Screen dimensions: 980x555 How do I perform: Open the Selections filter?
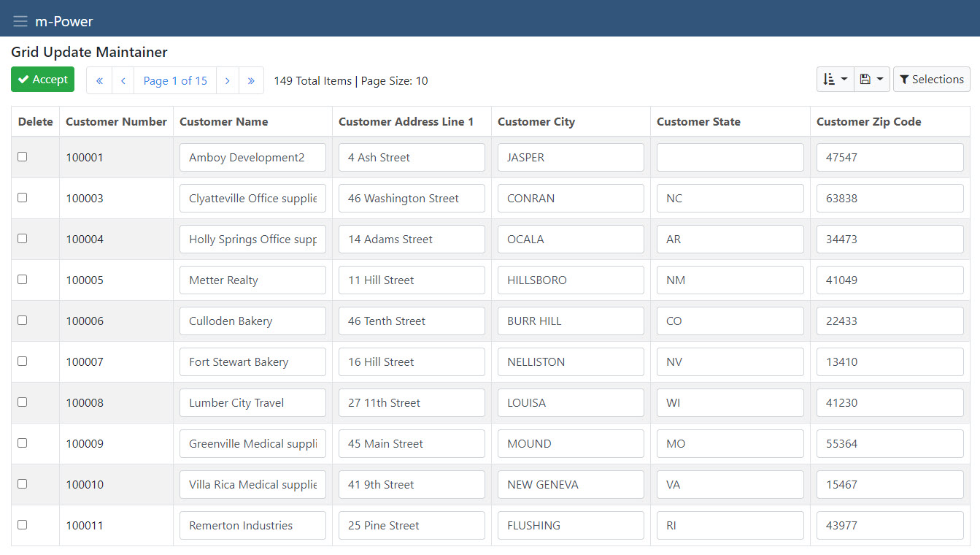click(931, 80)
